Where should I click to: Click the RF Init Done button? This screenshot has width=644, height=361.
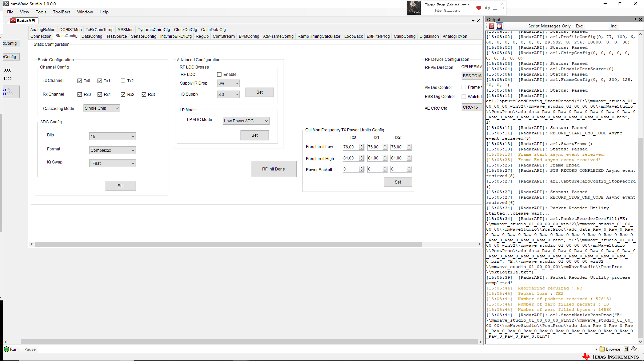coord(274,169)
